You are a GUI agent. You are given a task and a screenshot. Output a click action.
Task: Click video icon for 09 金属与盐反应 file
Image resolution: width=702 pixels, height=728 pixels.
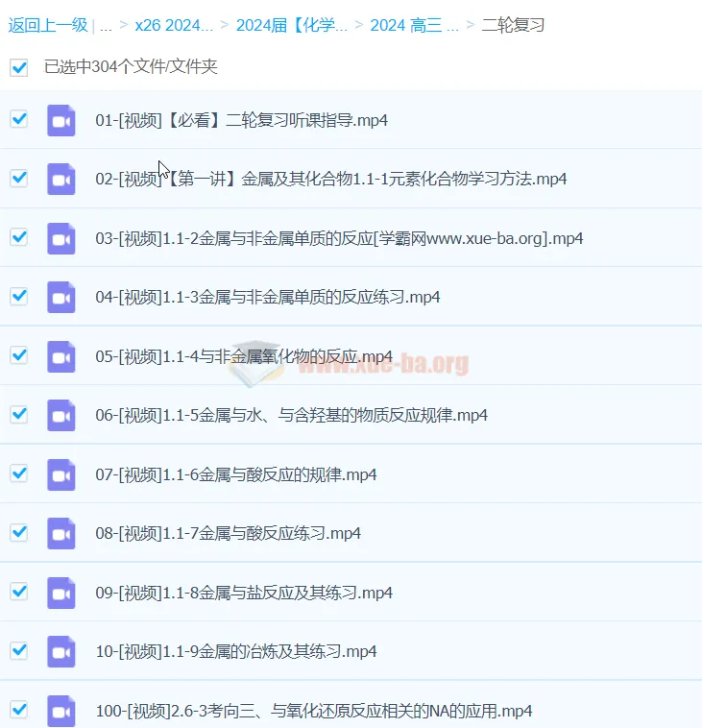tap(61, 593)
